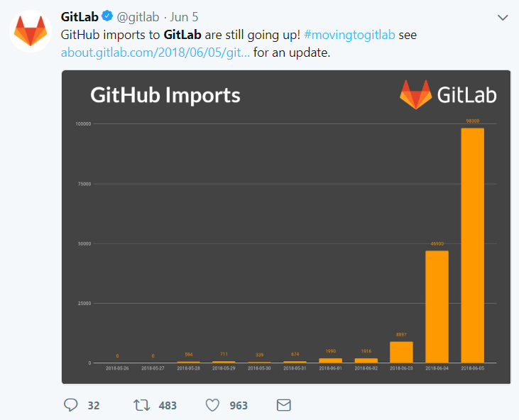Click the GitLab logo inside the chart
The width and height of the screenshot is (519, 420).
[x=448, y=94]
